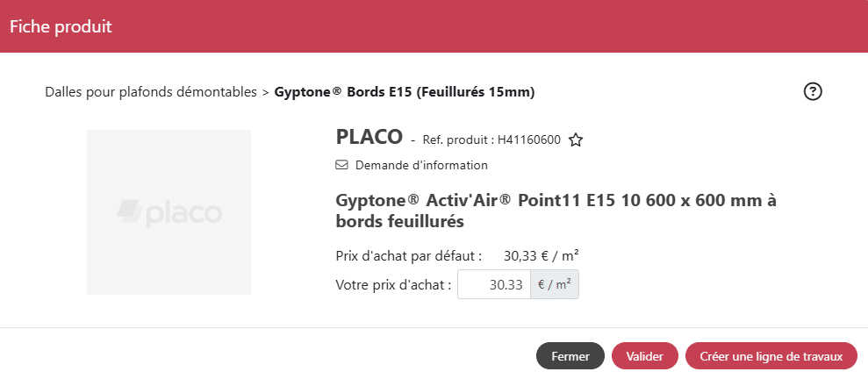Screen dimensions: 868x379
Task: Click "Créer une ligne de travaux"
Action: tap(771, 356)
